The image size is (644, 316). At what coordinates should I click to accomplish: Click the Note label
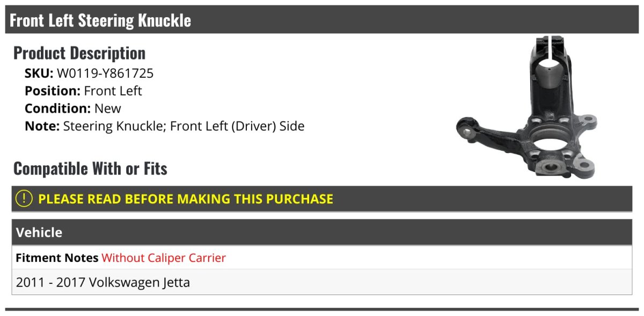click(x=42, y=126)
